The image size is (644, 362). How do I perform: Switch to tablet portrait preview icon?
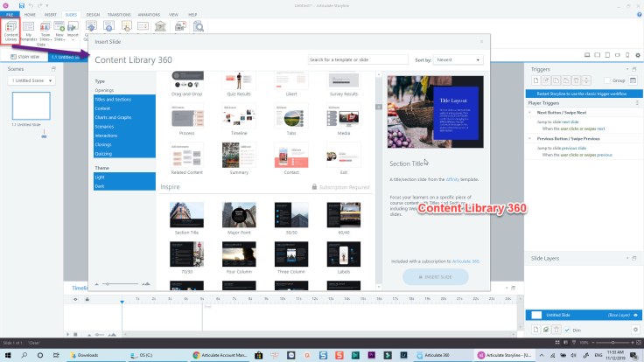(x=607, y=55)
